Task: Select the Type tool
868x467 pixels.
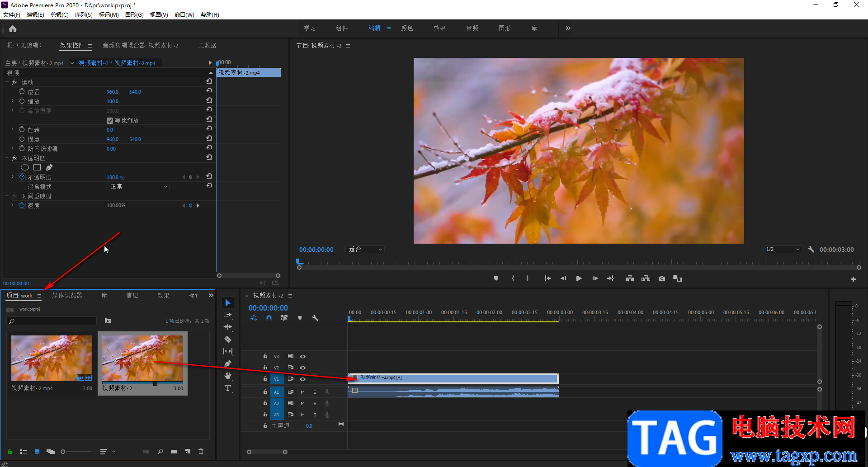Action: pos(228,388)
